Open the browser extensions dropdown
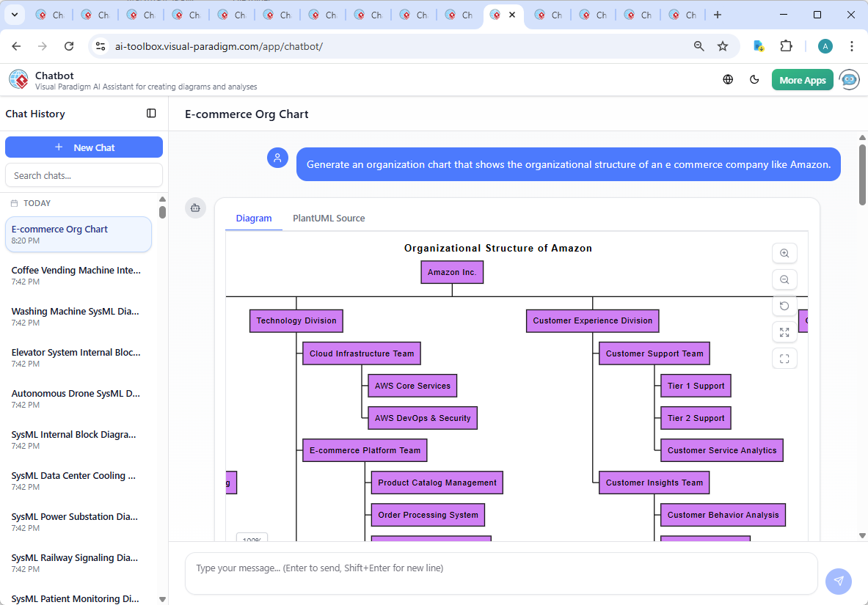 [786, 45]
